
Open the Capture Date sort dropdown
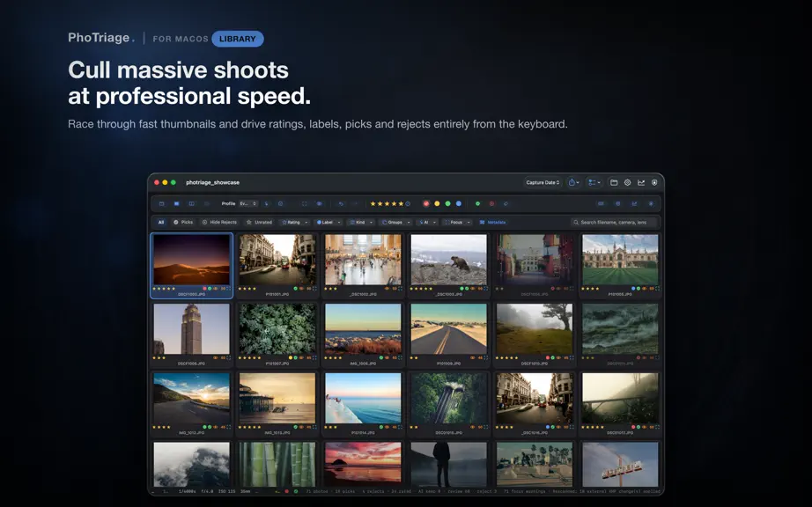[x=543, y=182]
